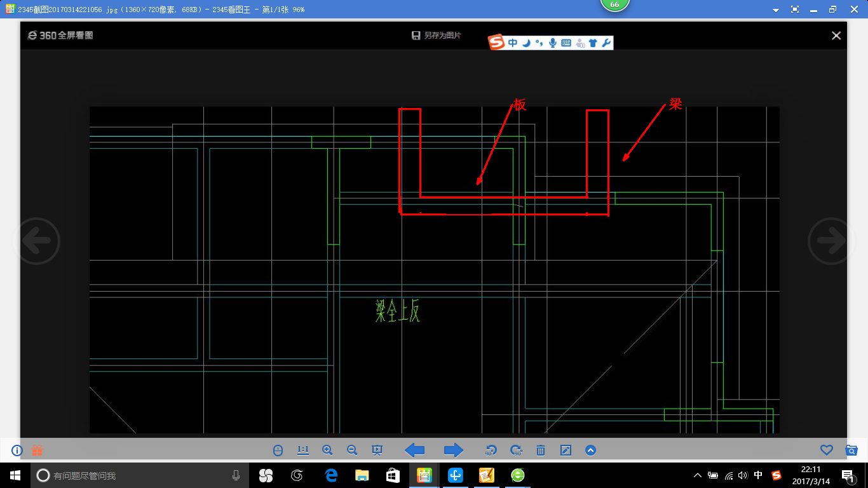Open the orange gift icon
868x488 pixels.
(37, 451)
